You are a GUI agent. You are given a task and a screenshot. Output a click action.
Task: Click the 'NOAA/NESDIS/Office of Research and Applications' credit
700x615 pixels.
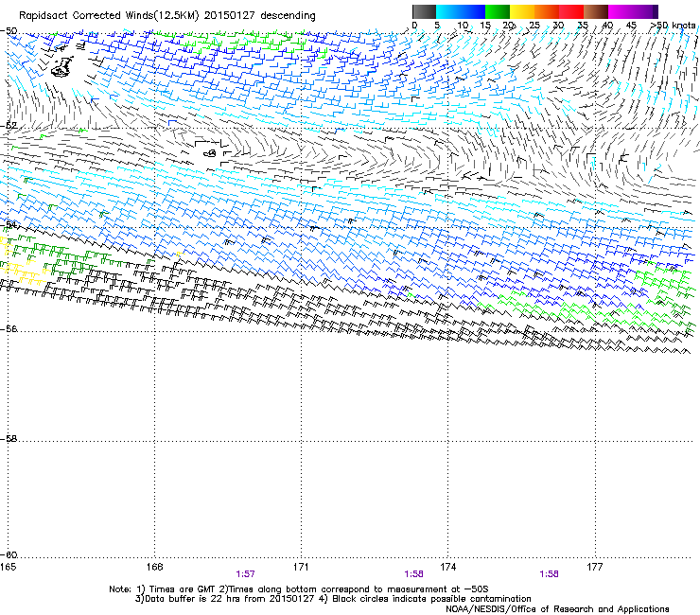tap(557, 609)
